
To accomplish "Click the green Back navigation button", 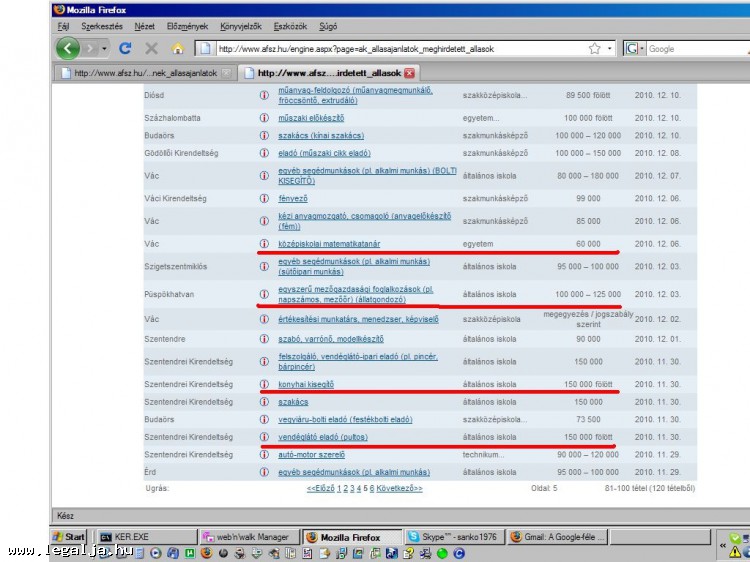I will click(x=68, y=48).
